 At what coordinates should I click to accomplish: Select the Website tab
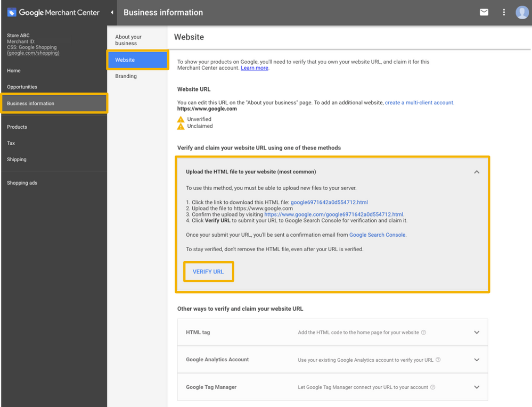pos(137,60)
